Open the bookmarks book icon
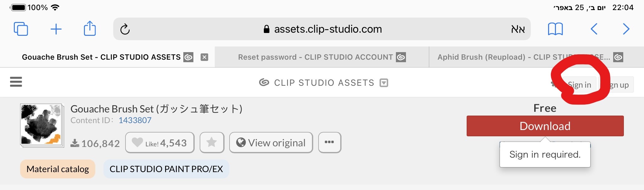Viewport: 644px width, 190px height. pos(555,29)
